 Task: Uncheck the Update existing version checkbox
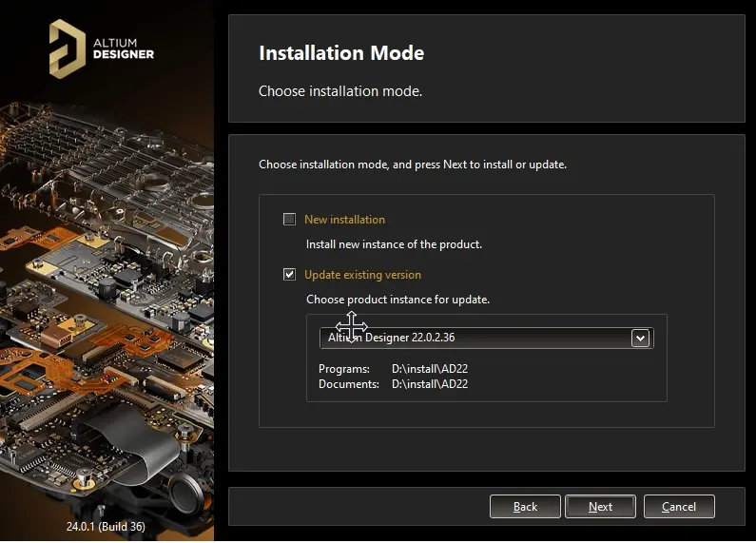[289, 275]
